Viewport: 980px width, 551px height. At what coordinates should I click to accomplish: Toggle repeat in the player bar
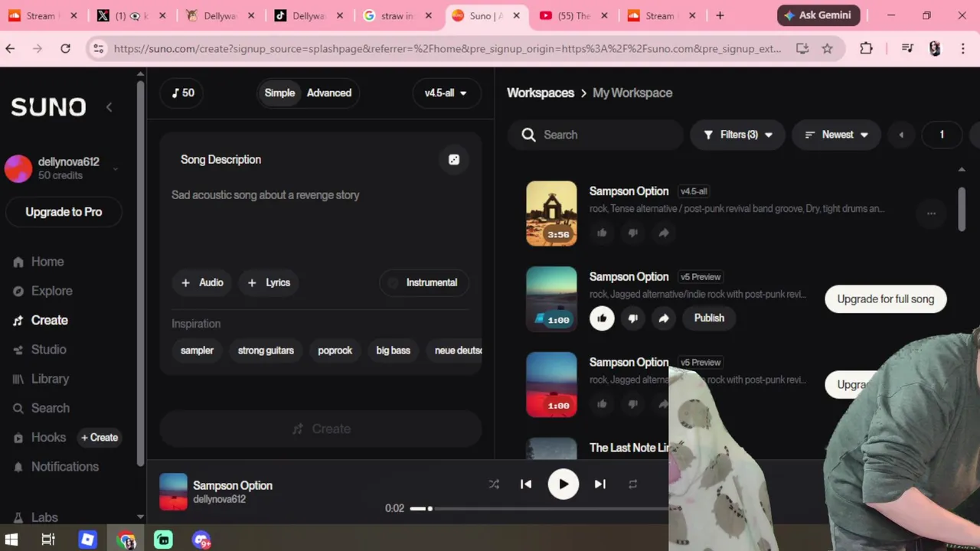pyautogui.click(x=632, y=484)
